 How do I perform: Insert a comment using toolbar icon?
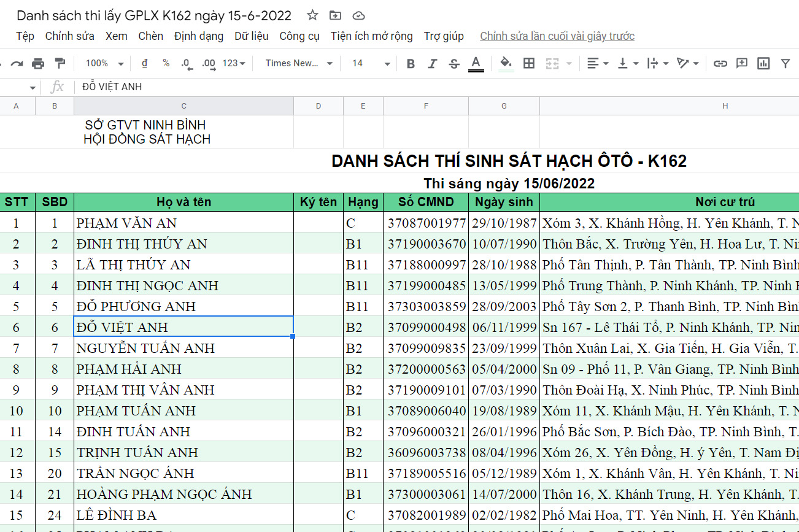click(x=741, y=63)
